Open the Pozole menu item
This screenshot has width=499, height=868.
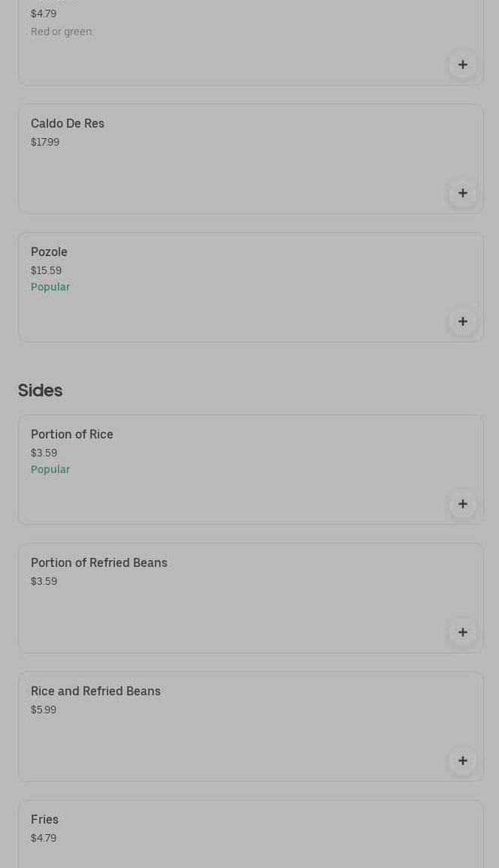click(49, 252)
